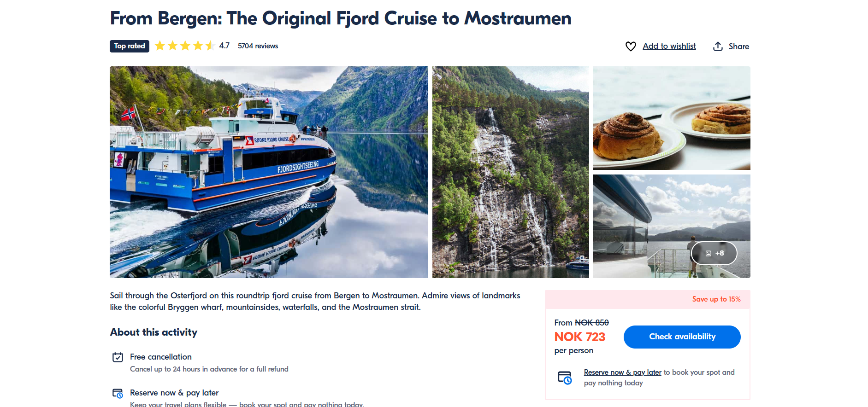Click the NOK 723 discounted price
868x407 pixels.
(579, 337)
